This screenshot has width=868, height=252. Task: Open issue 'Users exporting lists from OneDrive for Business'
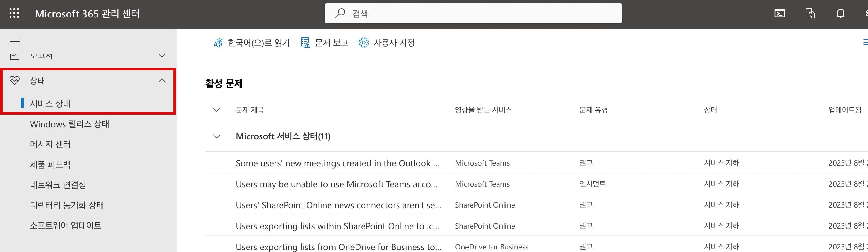coord(339,247)
